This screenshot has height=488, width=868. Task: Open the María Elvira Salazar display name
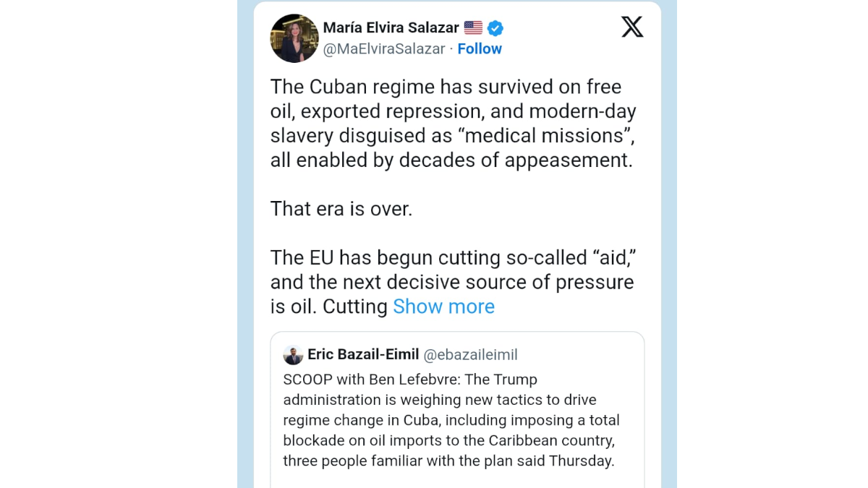[x=391, y=28]
